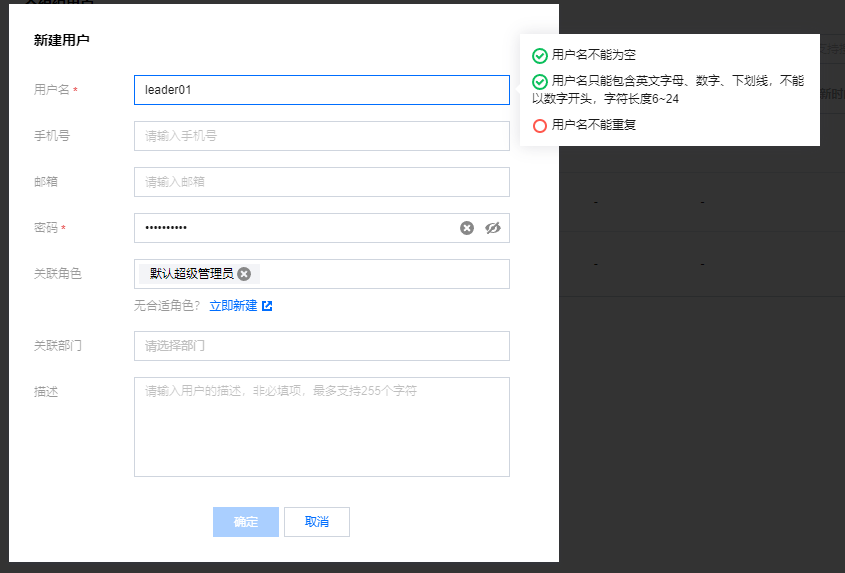Click the green check icon for 用户名不能为空
845x573 pixels.
pos(539,56)
